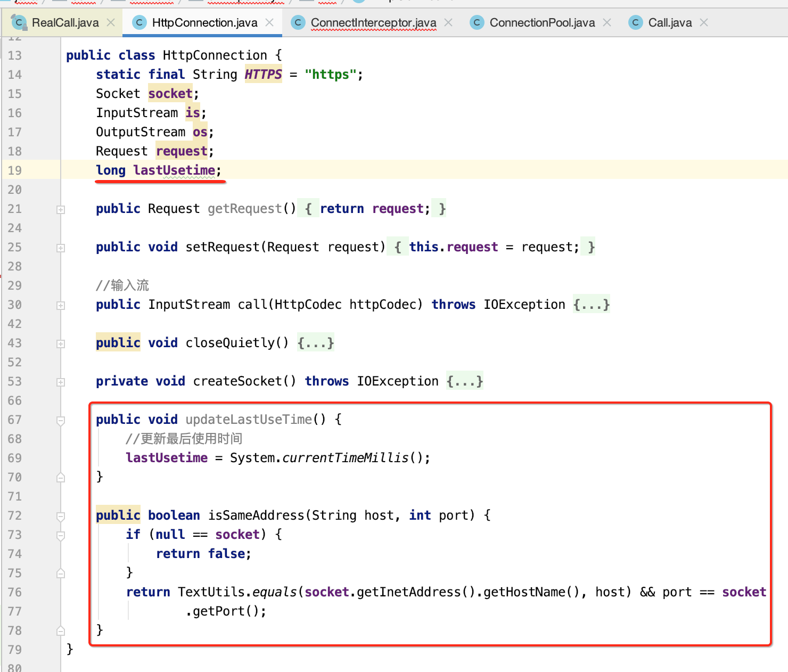The image size is (788, 672).
Task: Close the RealCall.java tab
Action: (x=111, y=22)
